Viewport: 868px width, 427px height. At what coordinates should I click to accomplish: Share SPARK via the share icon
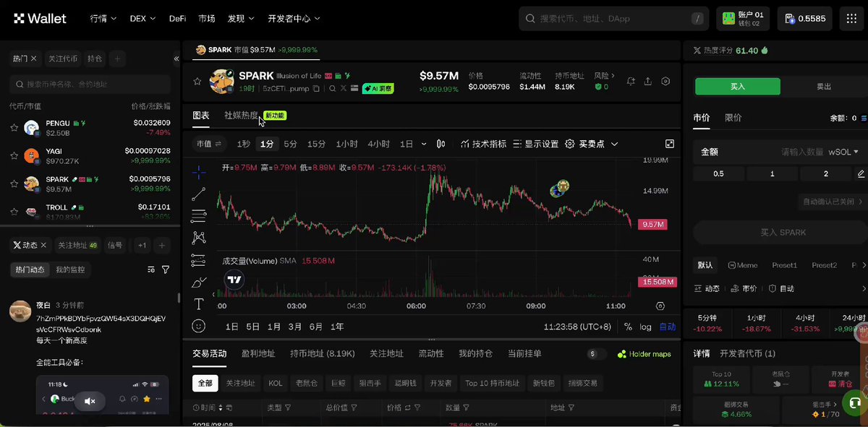coord(648,82)
